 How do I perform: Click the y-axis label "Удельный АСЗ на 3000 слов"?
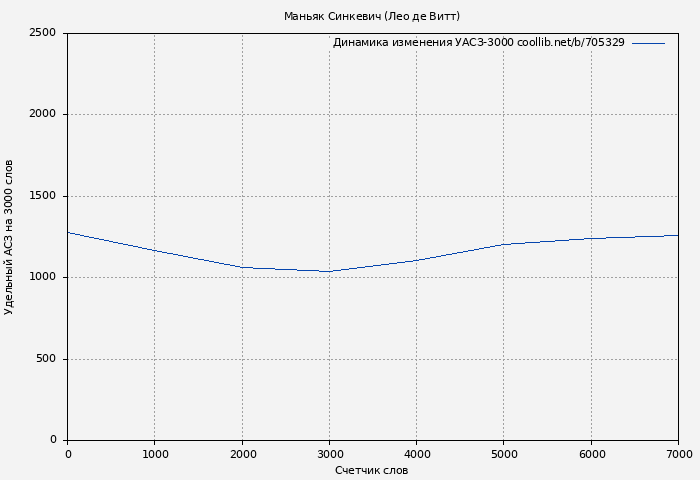click(9, 237)
